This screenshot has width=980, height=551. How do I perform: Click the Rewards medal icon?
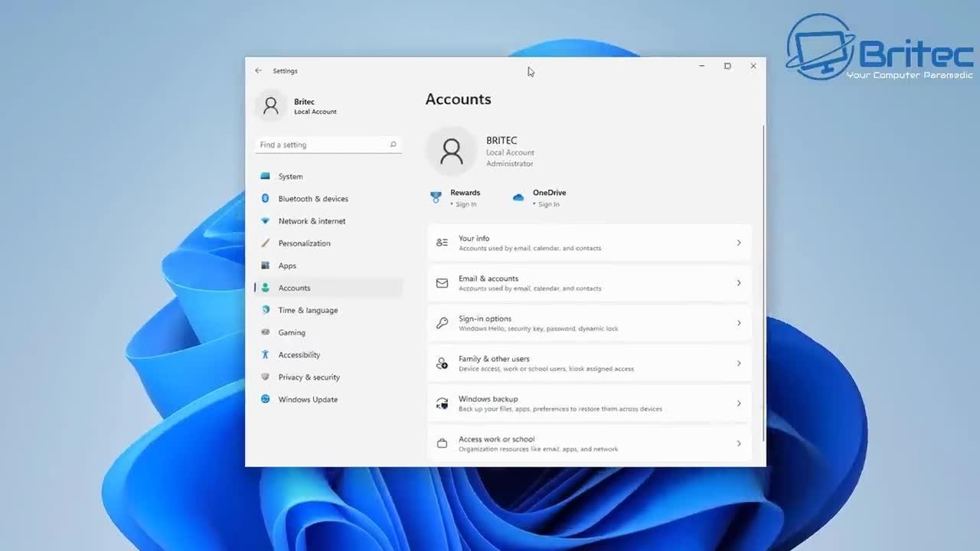(x=436, y=197)
